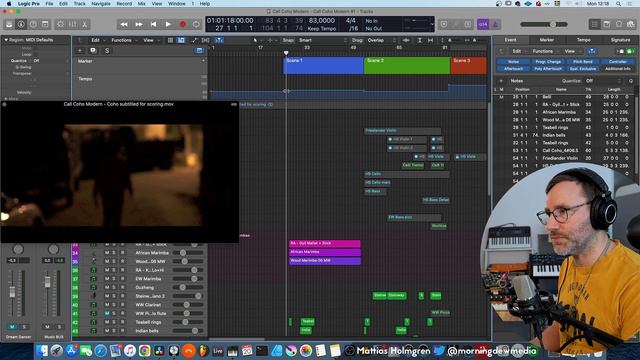Select the Scene 3 red marker
Screen dimensions: 640x360
coord(469,65)
